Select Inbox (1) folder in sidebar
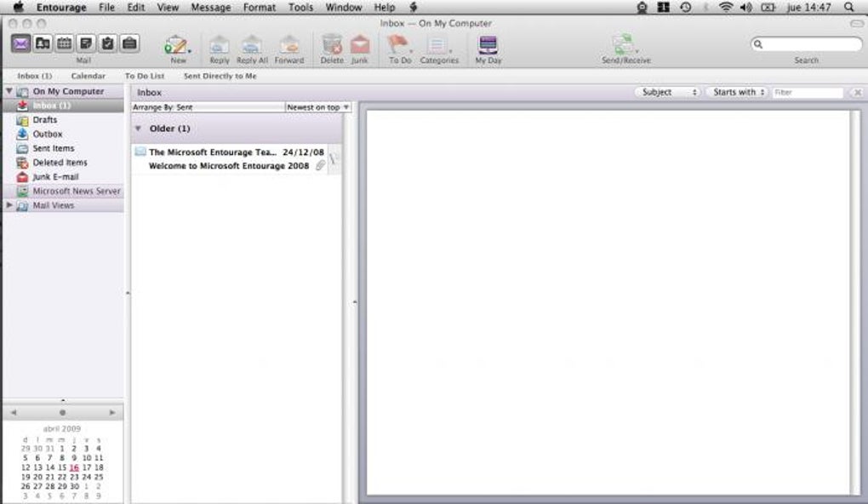Viewport: 868px width, 504px height. pos(63,106)
